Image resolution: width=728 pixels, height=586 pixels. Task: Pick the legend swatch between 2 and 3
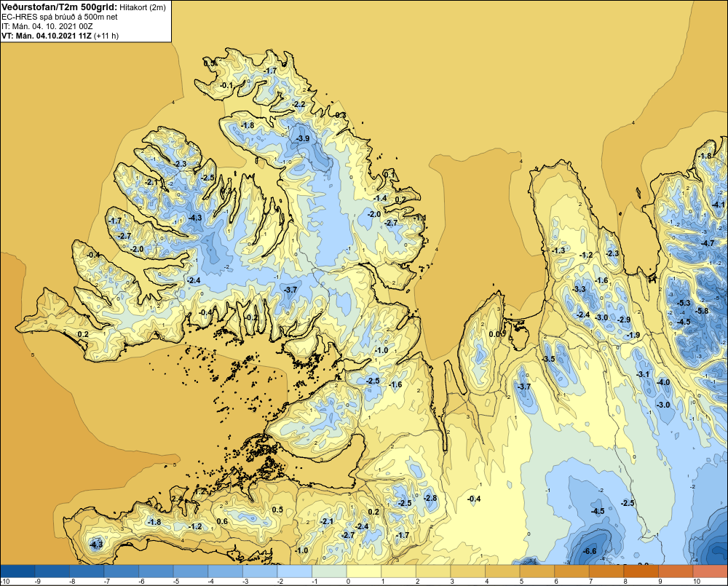click(433, 571)
